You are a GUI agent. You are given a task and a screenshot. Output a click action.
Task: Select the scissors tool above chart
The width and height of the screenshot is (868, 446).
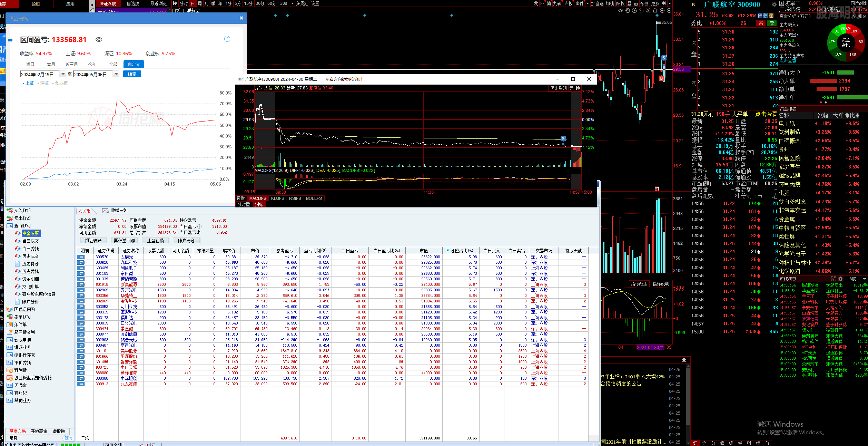click(648, 11)
